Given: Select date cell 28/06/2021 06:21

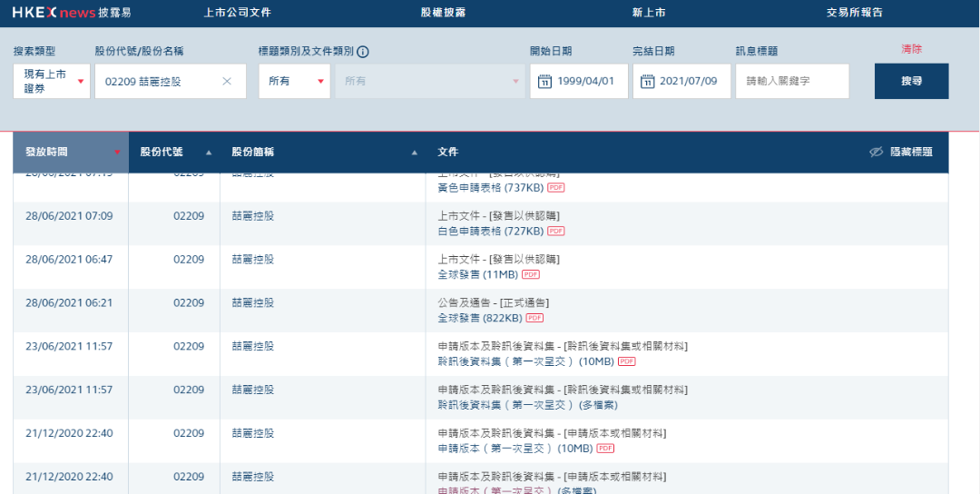Looking at the screenshot, I should 69,302.
